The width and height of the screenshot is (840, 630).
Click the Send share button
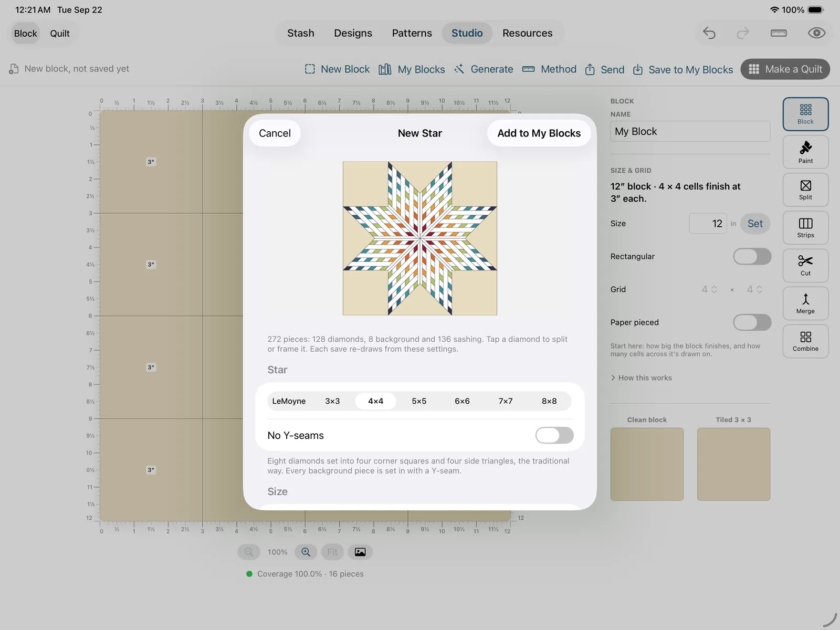(605, 69)
